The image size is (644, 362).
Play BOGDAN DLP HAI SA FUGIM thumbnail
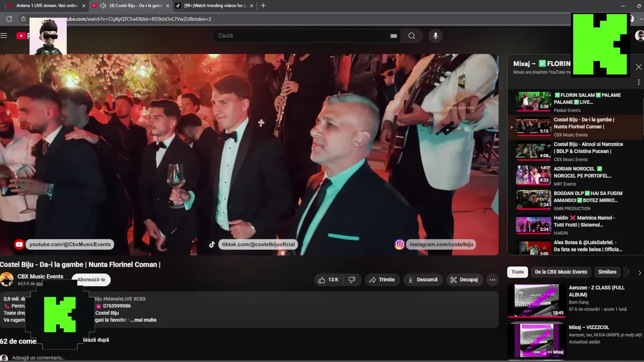pyautogui.click(x=533, y=200)
